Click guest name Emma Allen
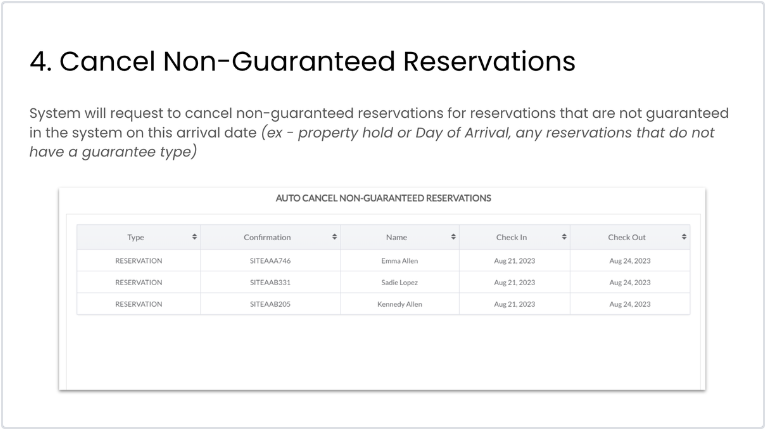 399,260
